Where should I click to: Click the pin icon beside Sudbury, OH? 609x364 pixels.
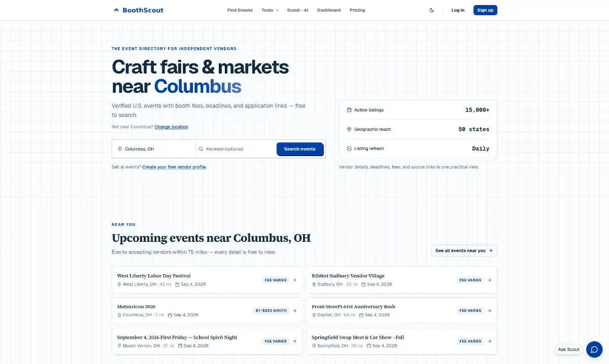pos(314,284)
